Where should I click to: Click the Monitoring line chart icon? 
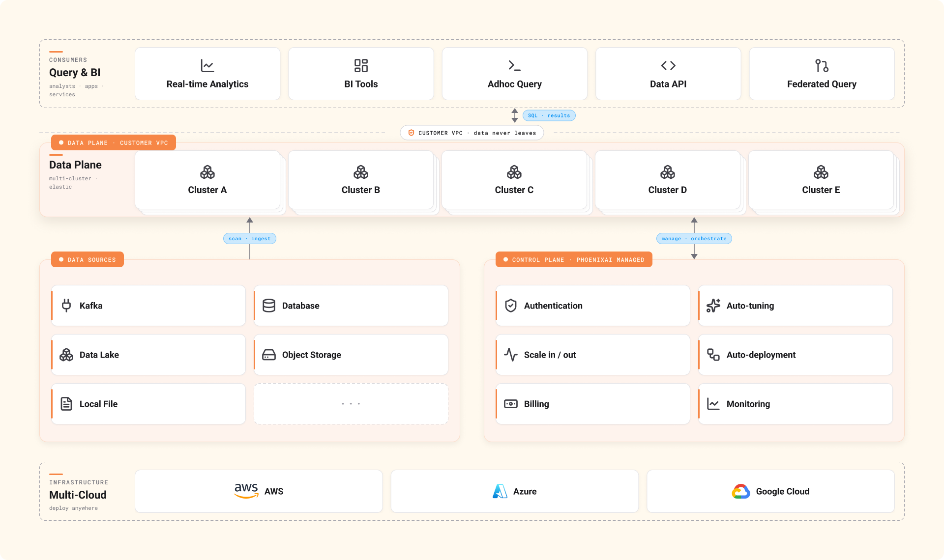pos(713,404)
